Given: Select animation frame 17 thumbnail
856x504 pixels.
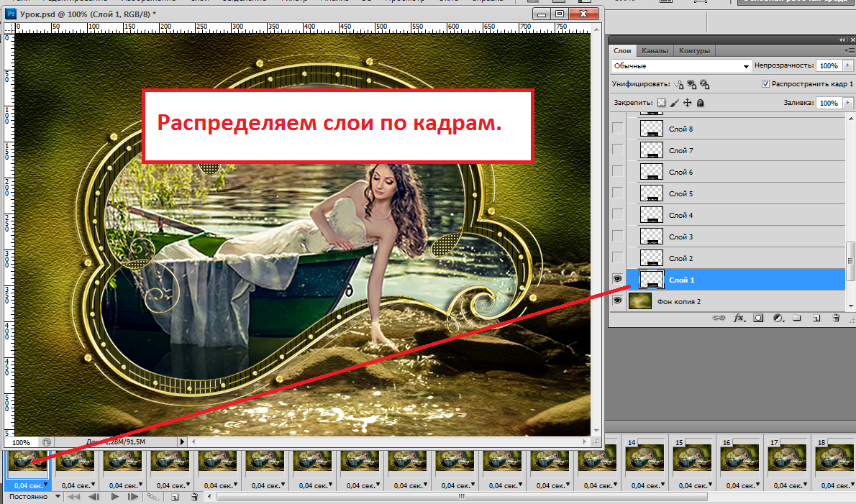Looking at the screenshot, I should point(788,458).
